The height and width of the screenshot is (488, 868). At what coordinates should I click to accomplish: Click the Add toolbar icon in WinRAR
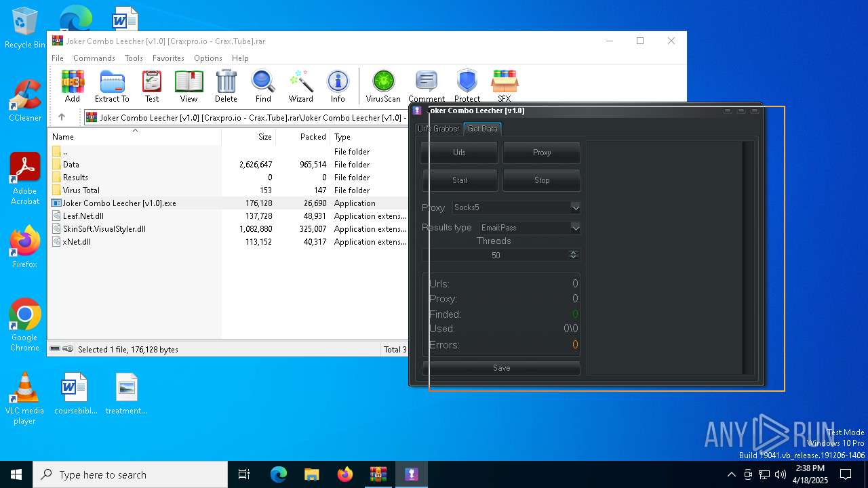[73, 86]
